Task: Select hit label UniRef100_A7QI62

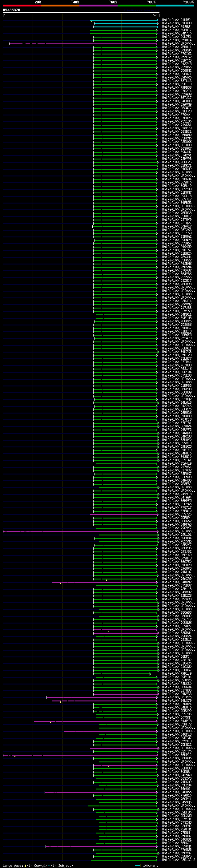Action: coord(176,54)
